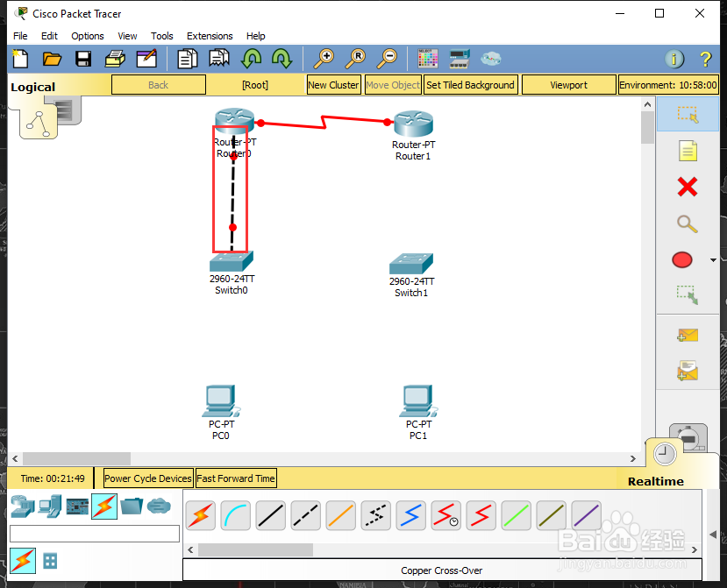Click the device search input field
Viewport: 727px width, 588px height.
[x=95, y=534]
